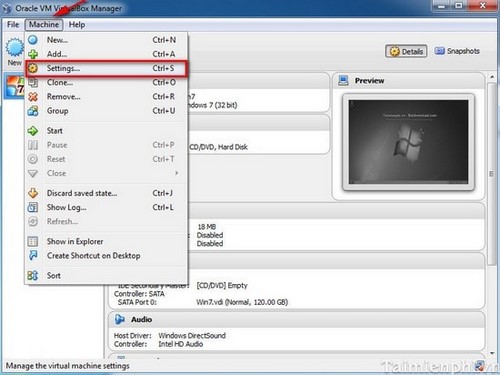Click the green arrow Start icon

point(33,131)
